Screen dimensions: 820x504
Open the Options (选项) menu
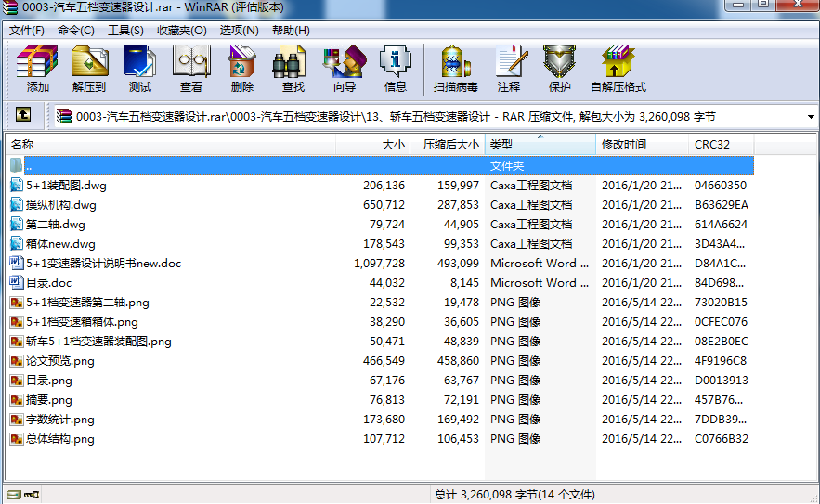(x=239, y=31)
